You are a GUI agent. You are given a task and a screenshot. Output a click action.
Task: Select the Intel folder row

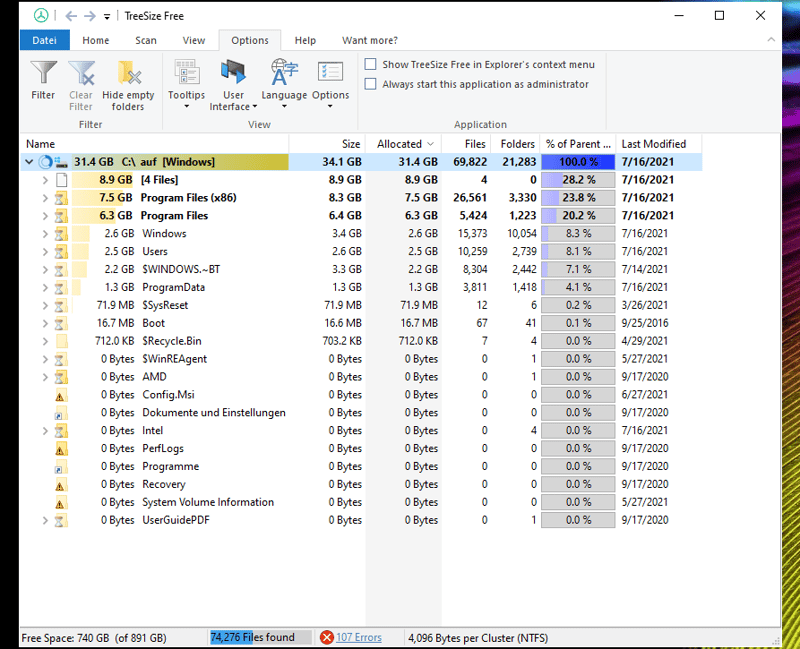tap(361, 430)
